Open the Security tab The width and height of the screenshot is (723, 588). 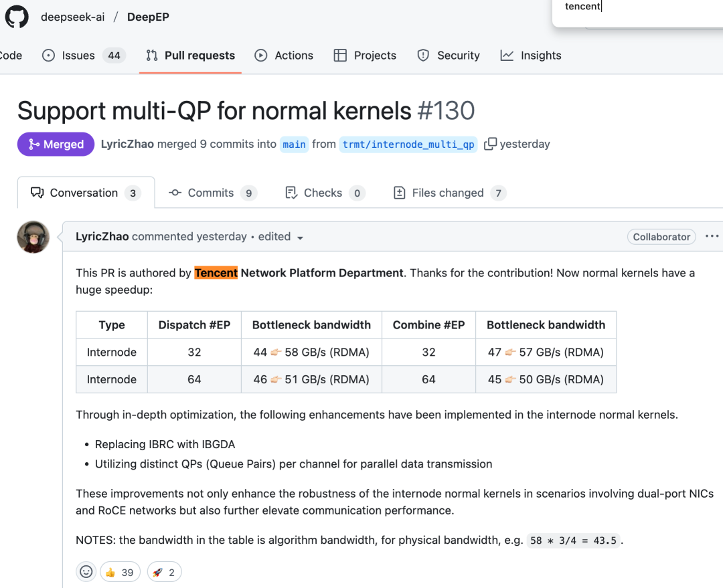(448, 56)
